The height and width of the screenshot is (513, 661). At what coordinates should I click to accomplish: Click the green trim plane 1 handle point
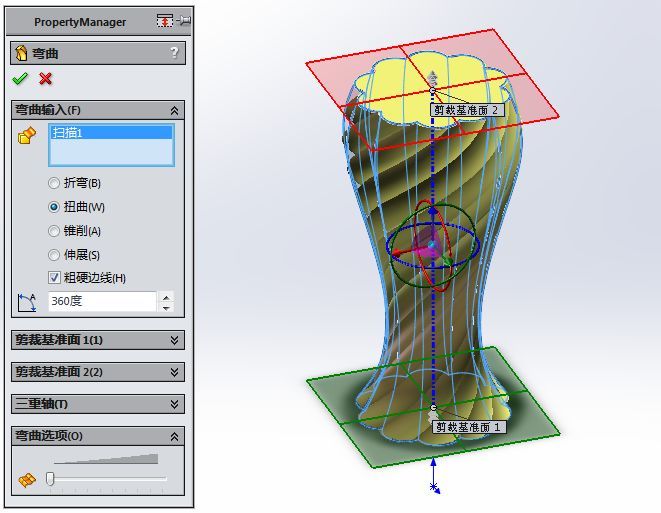pos(433,407)
